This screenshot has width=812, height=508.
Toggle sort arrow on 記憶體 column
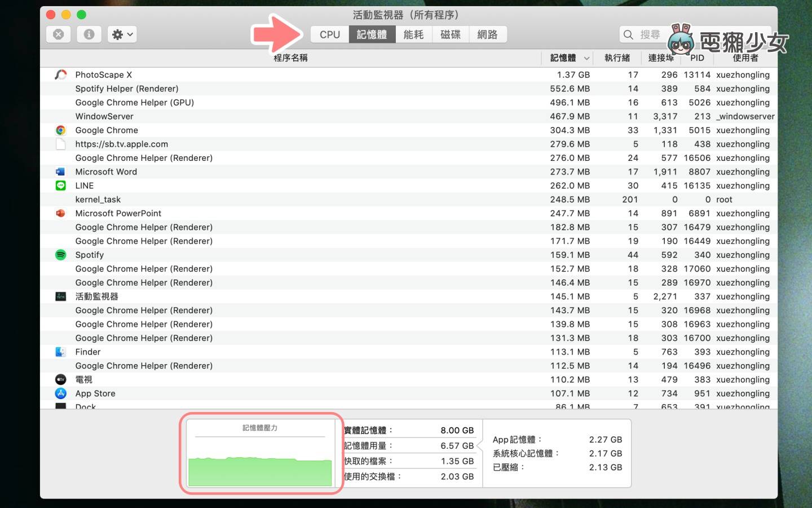pyautogui.click(x=586, y=58)
